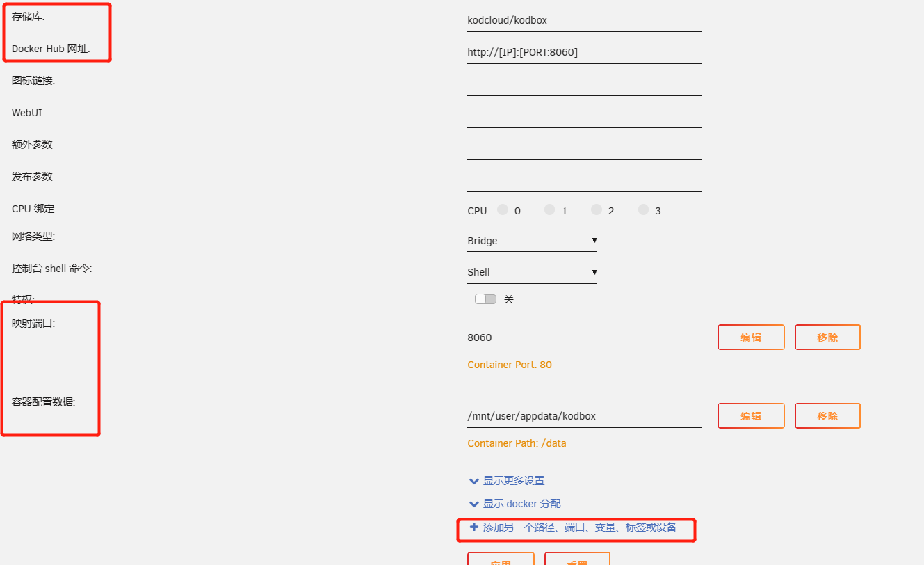
Task: Check CPU 0 for CPU binding
Action: (x=503, y=209)
